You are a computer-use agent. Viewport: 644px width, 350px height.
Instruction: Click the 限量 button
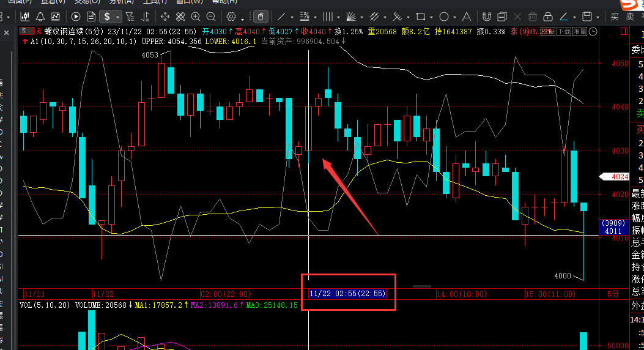click(x=580, y=32)
